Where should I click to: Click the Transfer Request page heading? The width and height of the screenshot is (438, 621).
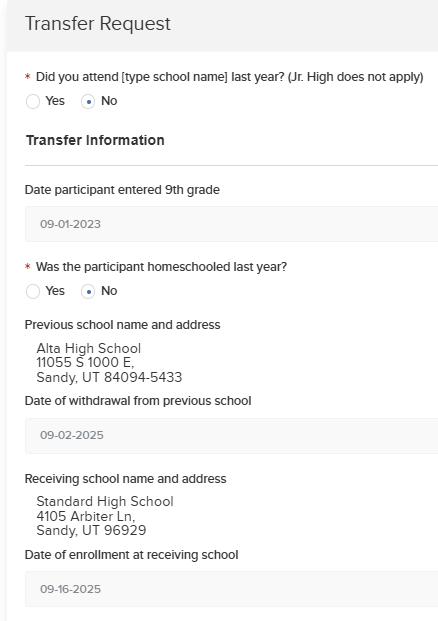98,23
